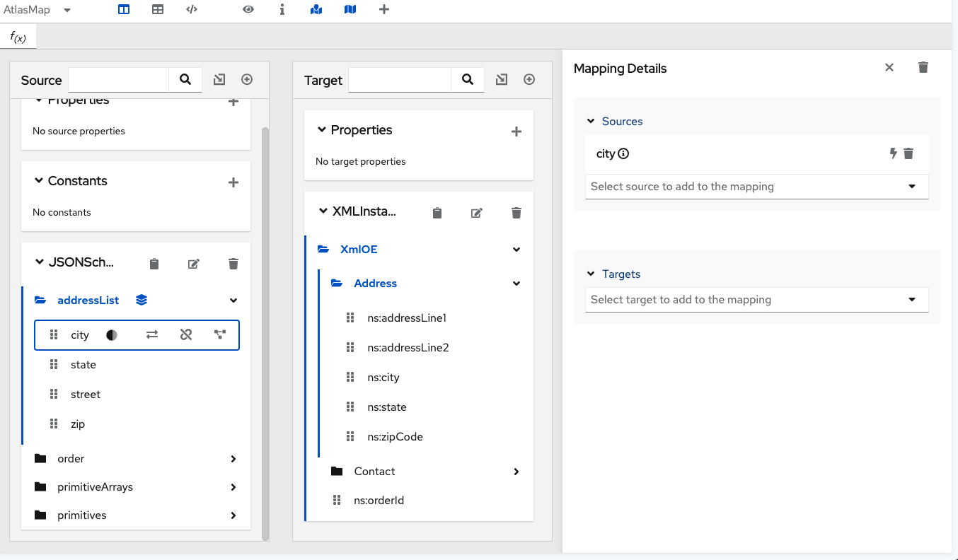Toggle show mapped fields map icon

tap(316, 10)
